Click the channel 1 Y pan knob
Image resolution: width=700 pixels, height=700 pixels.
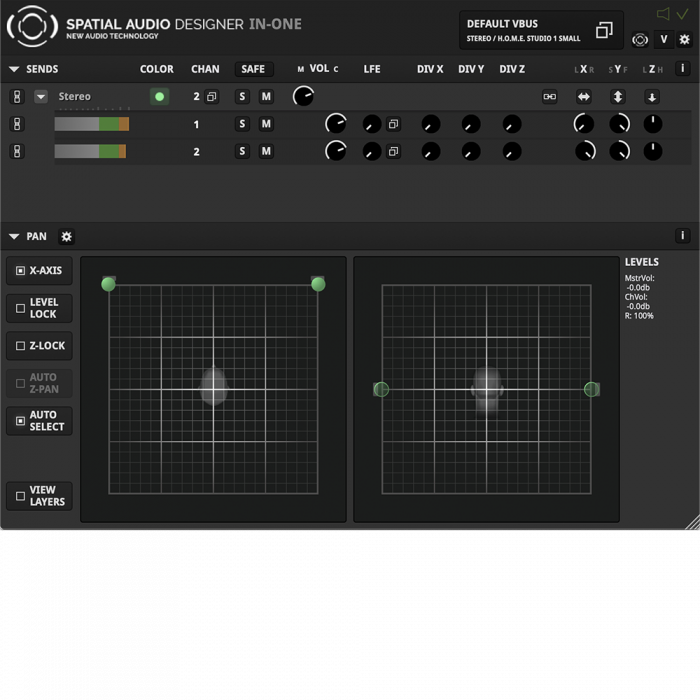(619, 124)
